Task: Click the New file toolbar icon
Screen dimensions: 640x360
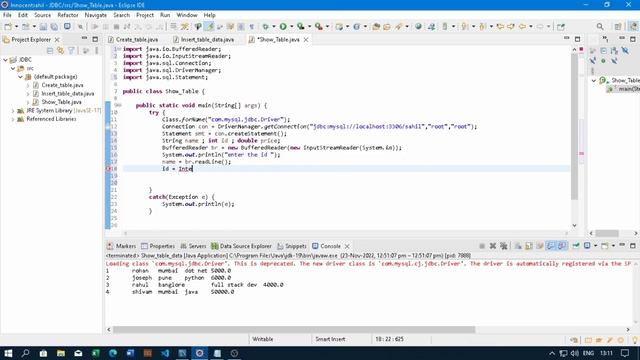Action: pyautogui.click(x=8, y=27)
